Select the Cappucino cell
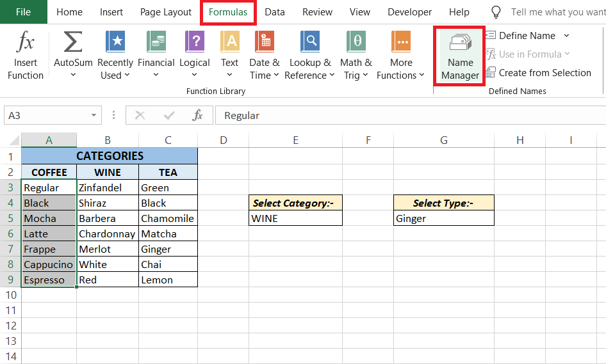The width and height of the screenshot is (606, 364). pyautogui.click(x=49, y=264)
